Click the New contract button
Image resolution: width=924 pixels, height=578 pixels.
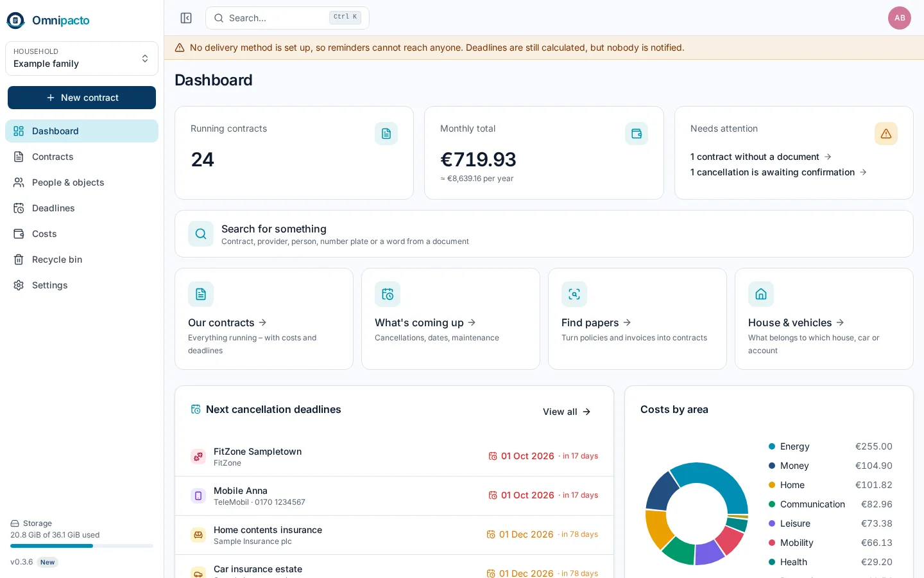81,98
